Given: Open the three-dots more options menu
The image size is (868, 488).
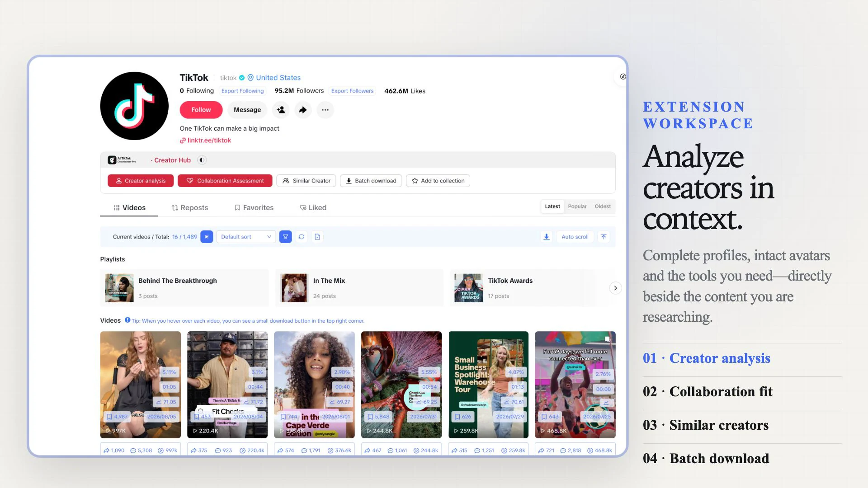Looking at the screenshot, I should pyautogui.click(x=325, y=110).
